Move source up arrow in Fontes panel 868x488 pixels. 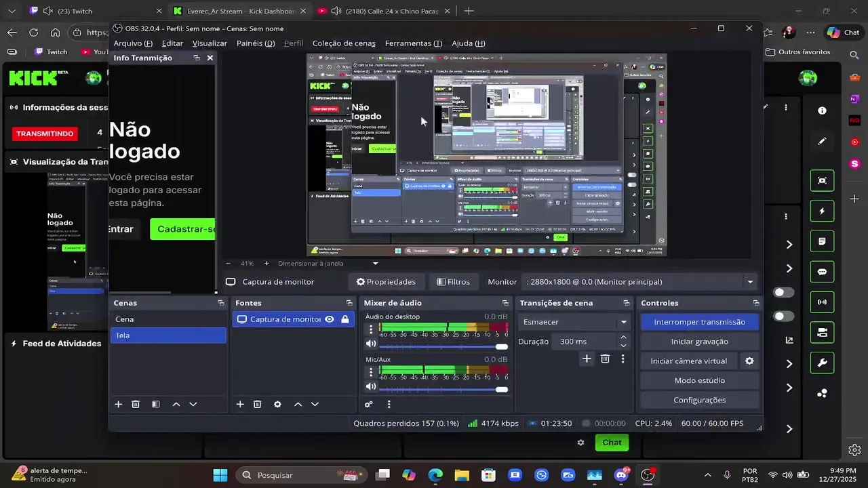[x=298, y=404]
